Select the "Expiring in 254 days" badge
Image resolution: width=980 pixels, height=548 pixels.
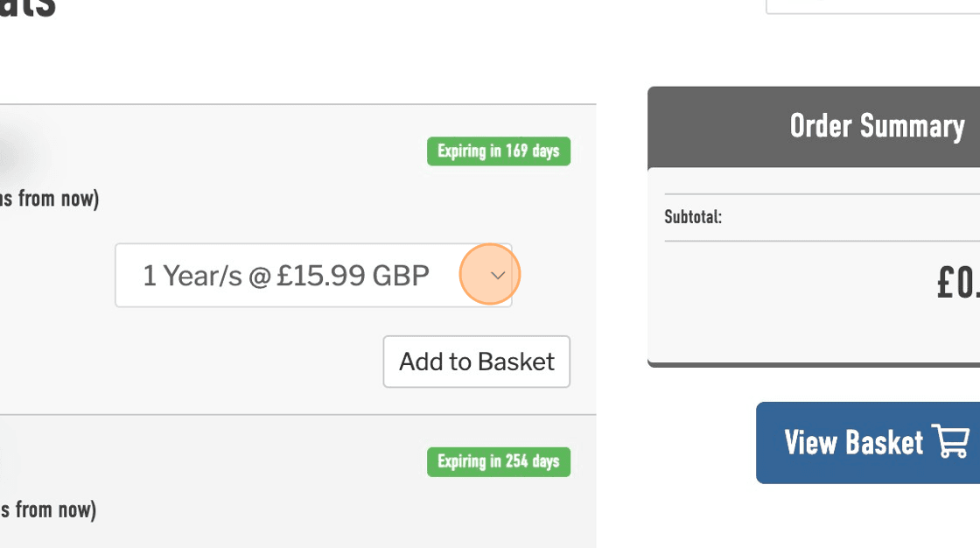pyautogui.click(x=498, y=461)
